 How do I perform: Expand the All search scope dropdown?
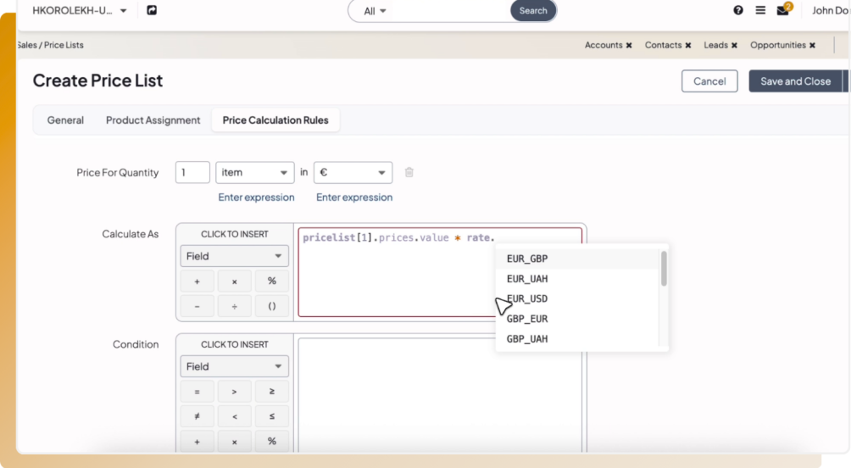pos(375,11)
